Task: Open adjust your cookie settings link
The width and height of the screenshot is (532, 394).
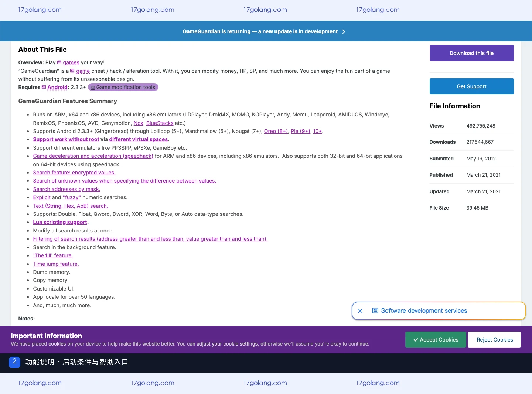Action: coord(227,344)
